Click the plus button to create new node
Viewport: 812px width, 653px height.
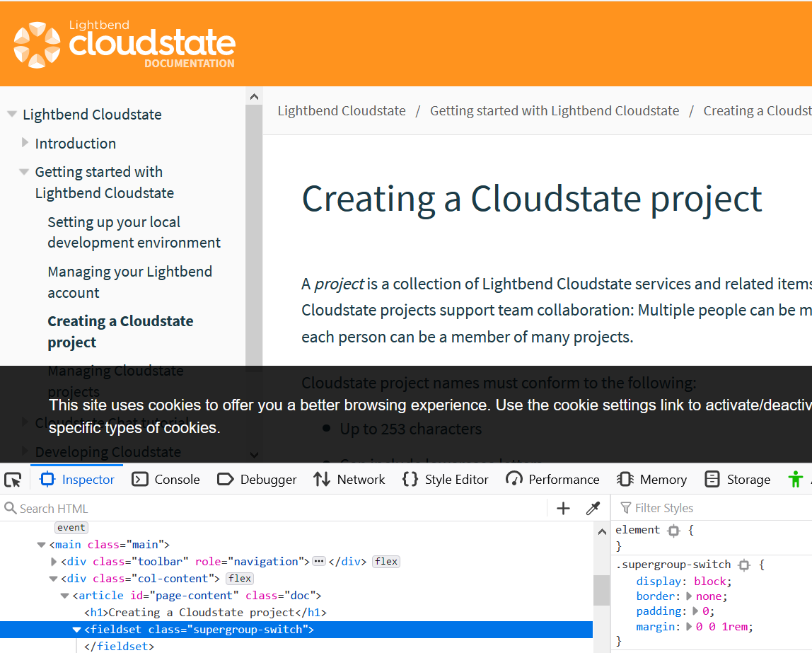tap(563, 509)
